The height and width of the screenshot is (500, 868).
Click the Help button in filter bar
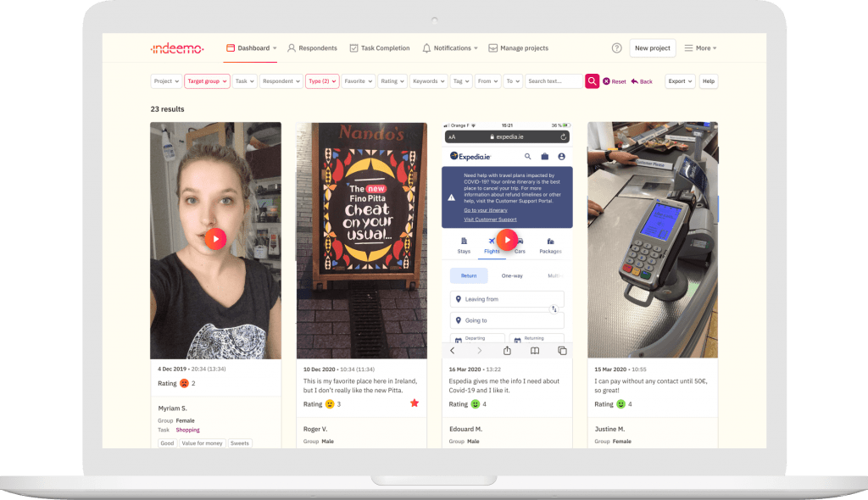(x=709, y=81)
